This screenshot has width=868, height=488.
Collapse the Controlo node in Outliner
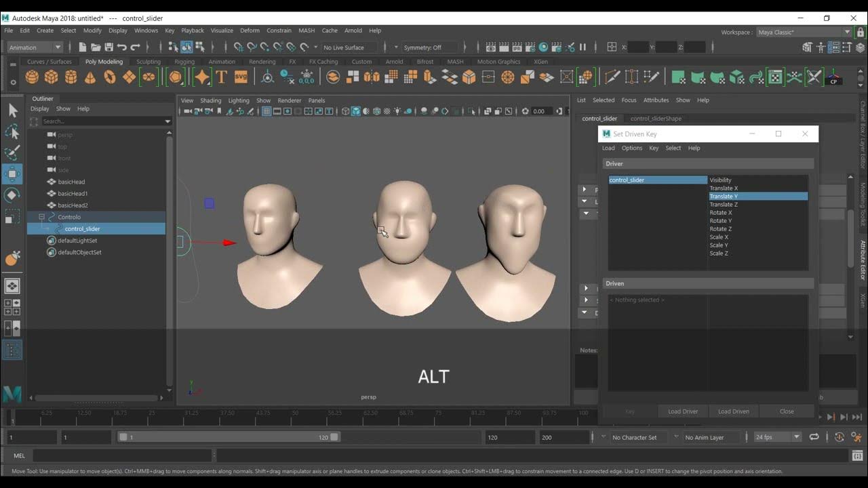[41, 217]
